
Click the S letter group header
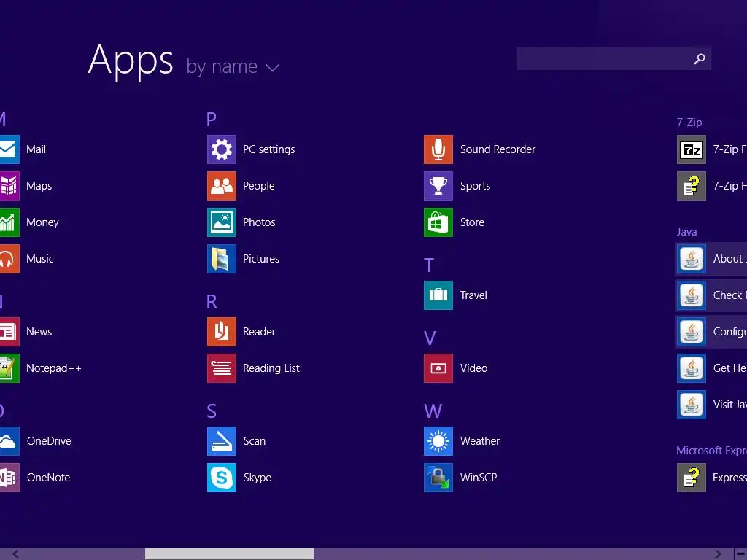[212, 411]
